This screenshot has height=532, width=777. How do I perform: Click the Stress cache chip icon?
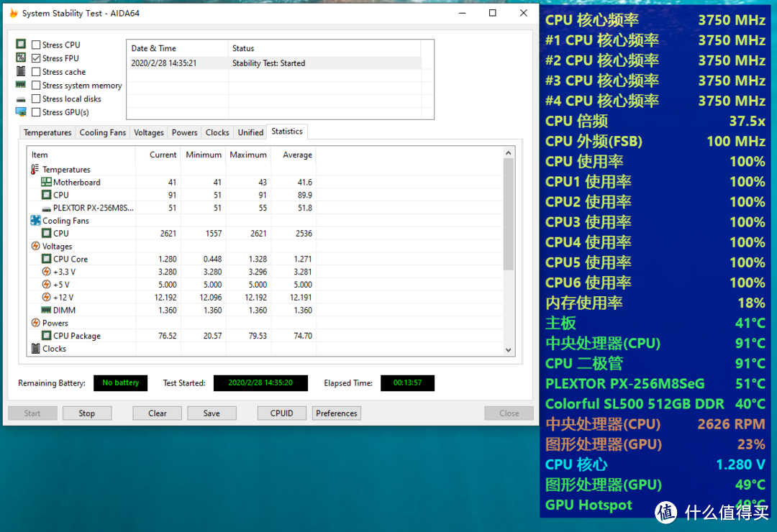tap(21, 71)
